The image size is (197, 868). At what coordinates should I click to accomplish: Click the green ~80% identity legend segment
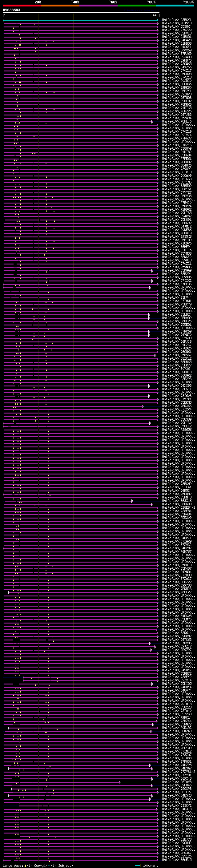[137, 6]
